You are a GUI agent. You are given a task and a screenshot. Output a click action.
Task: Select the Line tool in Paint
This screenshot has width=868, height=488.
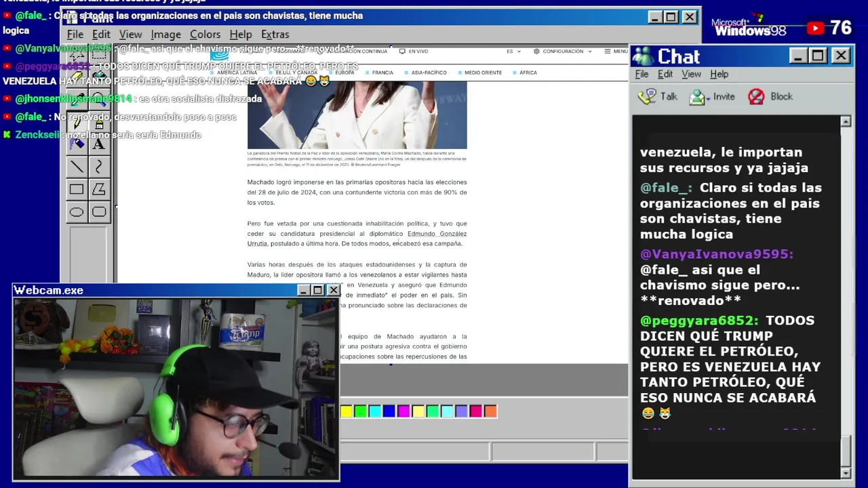(77, 167)
